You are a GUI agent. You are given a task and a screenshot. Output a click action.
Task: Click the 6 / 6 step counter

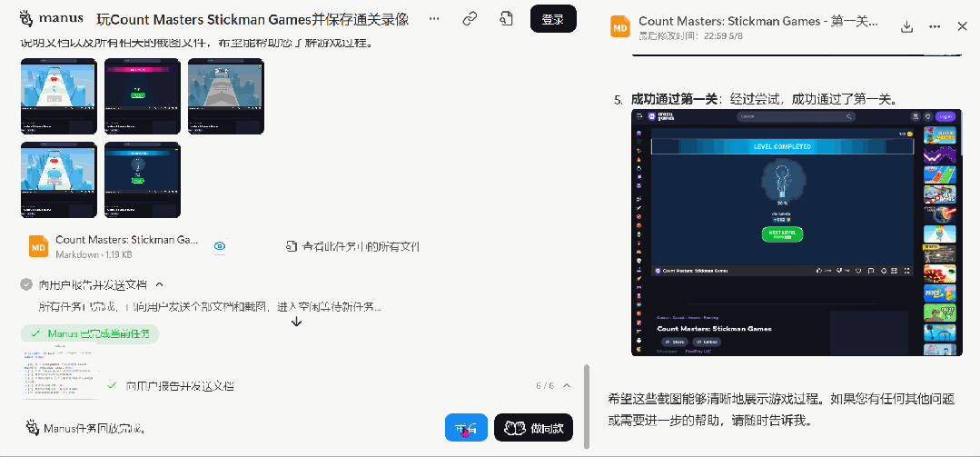point(545,385)
